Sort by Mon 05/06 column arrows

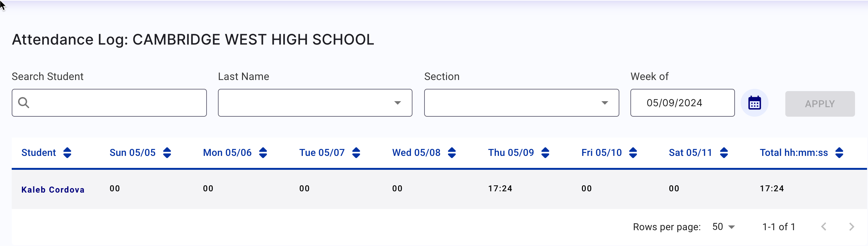click(263, 153)
